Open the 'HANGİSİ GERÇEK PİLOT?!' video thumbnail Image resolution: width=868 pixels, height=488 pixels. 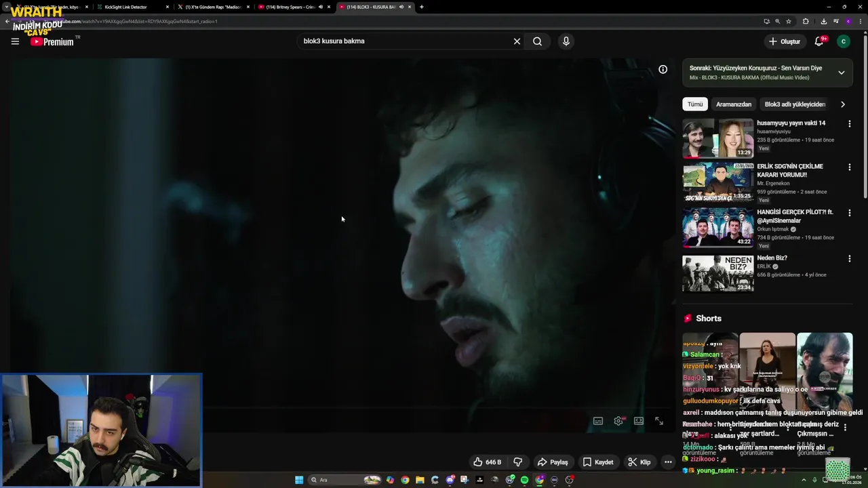pos(718,228)
